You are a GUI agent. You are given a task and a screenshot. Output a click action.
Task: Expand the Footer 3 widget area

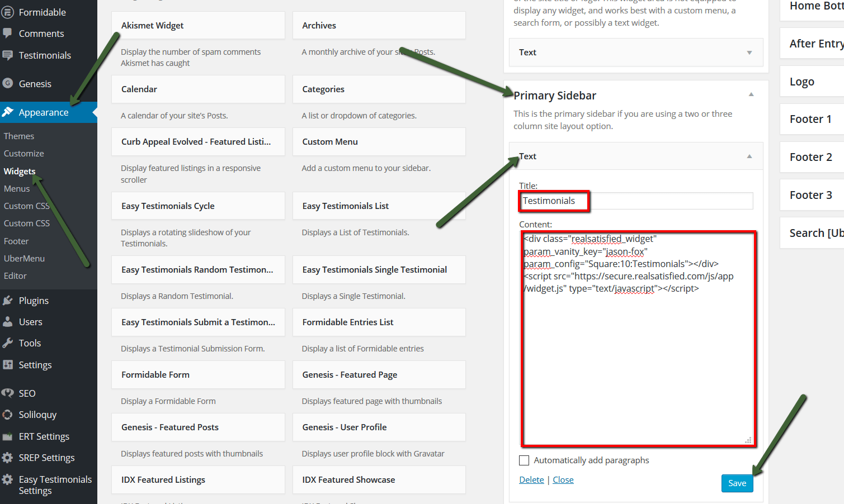pos(812,195)
